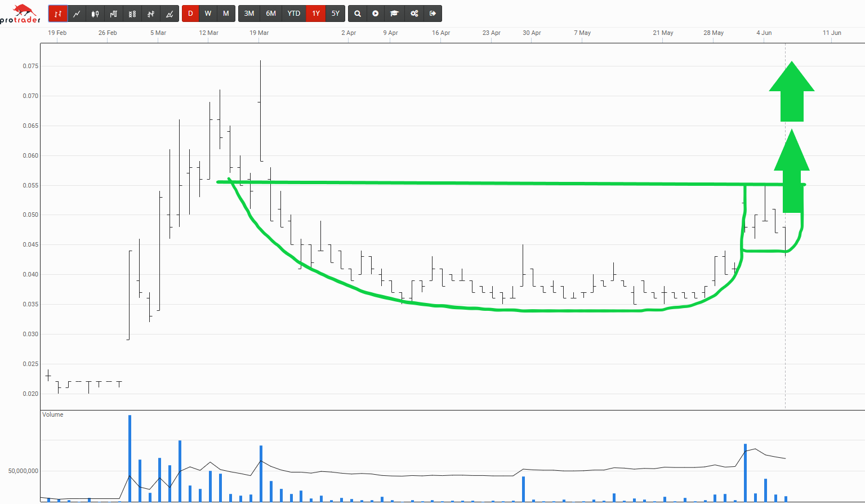Viewport: 865px width, 504px height.
Task: Set interval to monthly (M)
Action: 226,14
